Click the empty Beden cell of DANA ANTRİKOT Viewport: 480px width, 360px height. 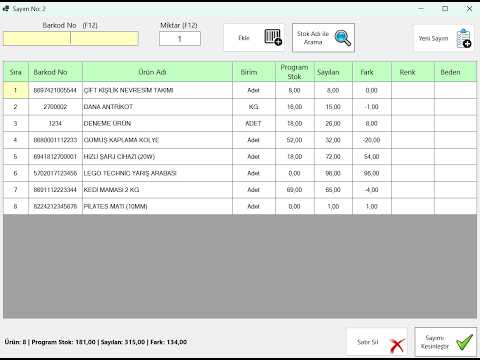coord(456,107)
